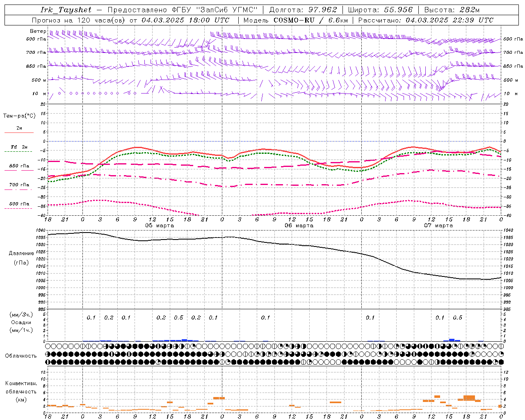Click the 07 марта date label
Image resolution: width=525 pixels, height=420 pixels.
pyautogui.click(x=438, y=226)
